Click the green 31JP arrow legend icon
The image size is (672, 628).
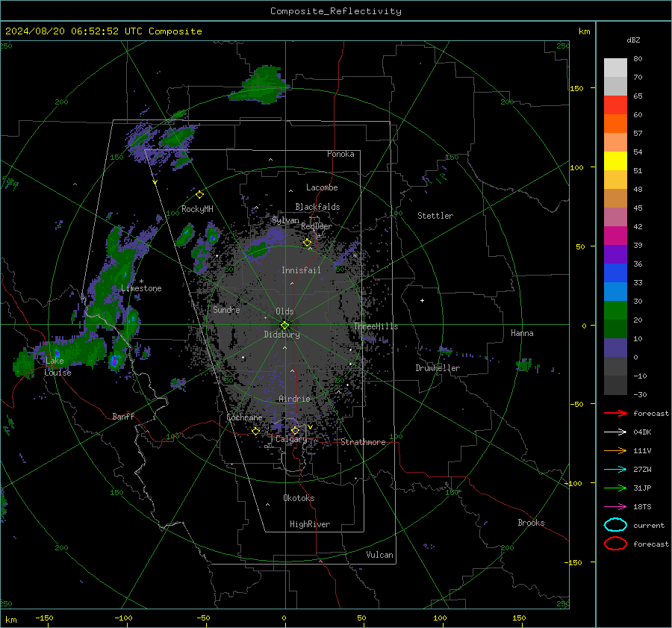[x=615, y=488]
